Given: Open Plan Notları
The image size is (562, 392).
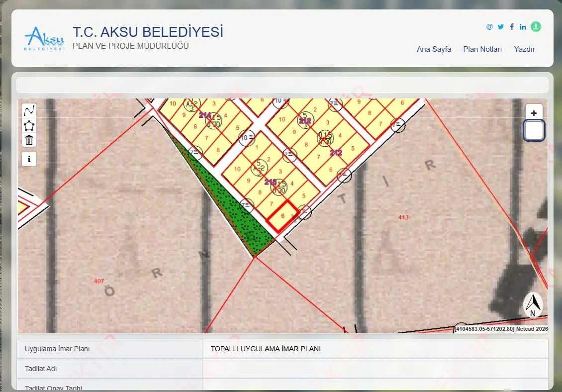Looking at the screenshot, I should (482, 49).
